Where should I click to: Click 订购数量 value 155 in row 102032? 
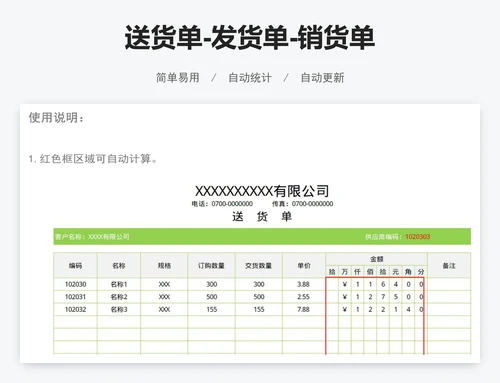click(211, 309)
